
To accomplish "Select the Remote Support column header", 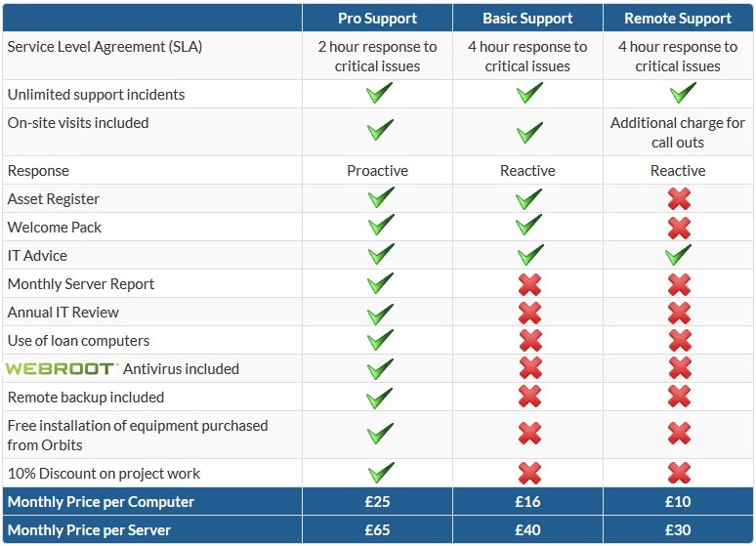I will pyautogui.click(x=678, y=19).
